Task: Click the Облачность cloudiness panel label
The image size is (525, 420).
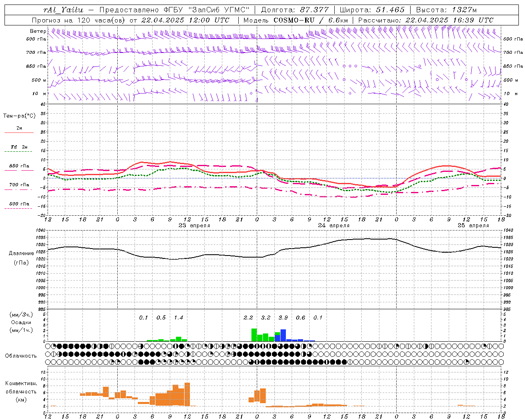Action: point(21,356)
